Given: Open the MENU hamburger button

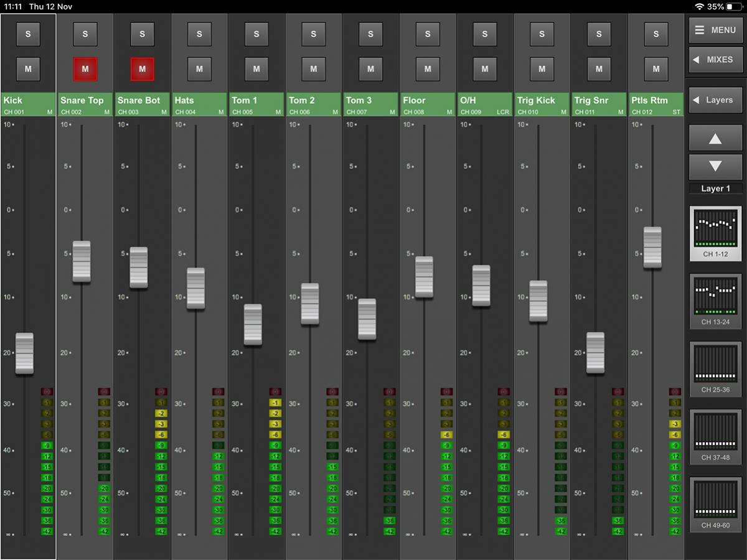Looking at the screenshot, I should click(715, 30).
